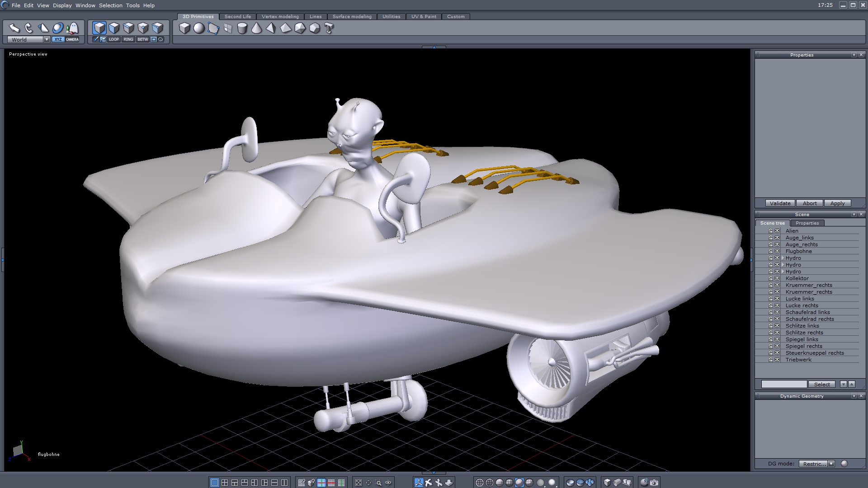The height and width of the screenshot is (488, 868).
Task: Click the scene Select text field
Action: [x=784, y=384]
